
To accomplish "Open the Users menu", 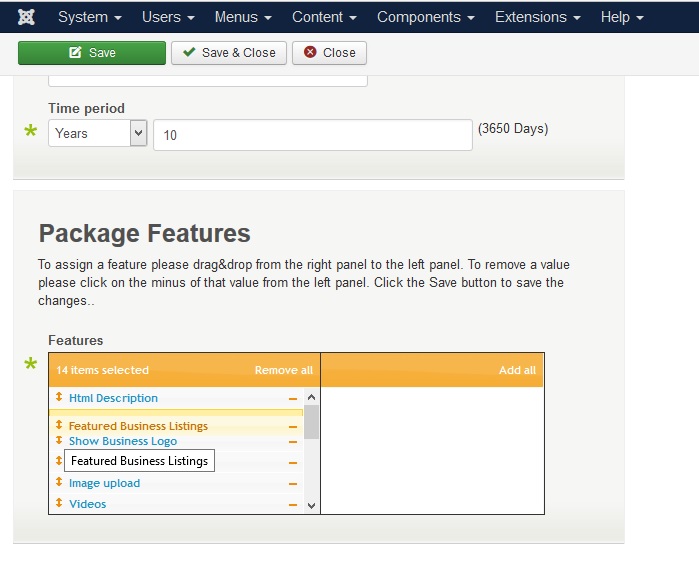I will click(x=168, y=17).
